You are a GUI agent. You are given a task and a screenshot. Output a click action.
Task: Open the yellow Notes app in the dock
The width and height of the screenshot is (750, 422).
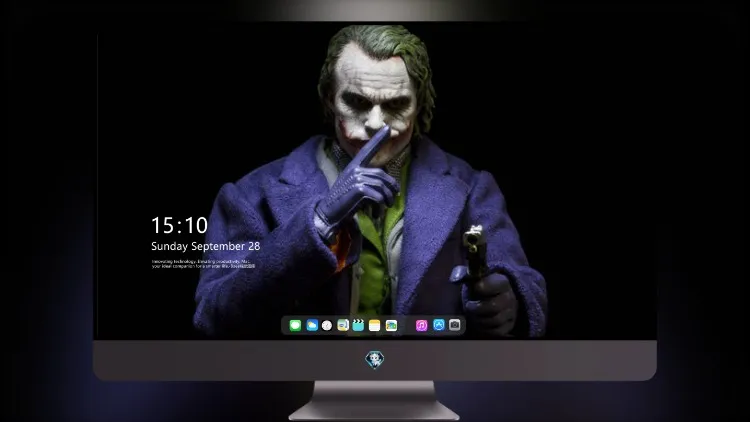click(x=375, y=325)
